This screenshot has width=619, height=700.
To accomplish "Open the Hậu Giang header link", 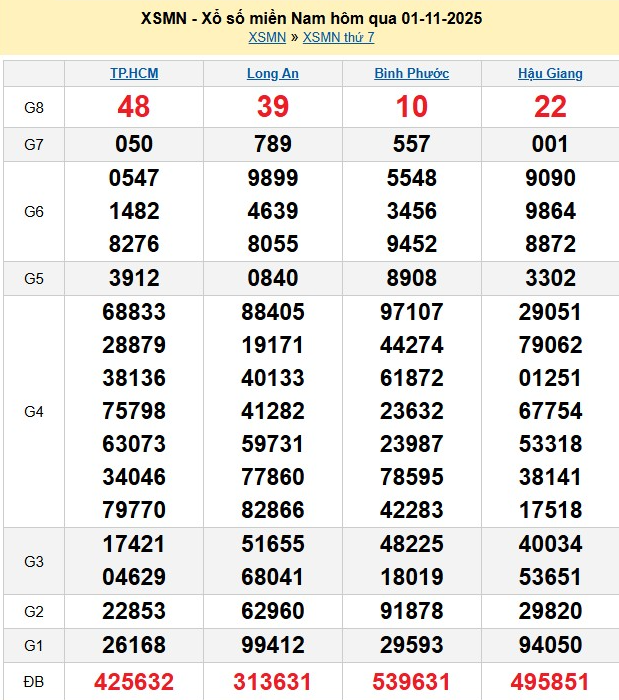I will point(550,74).
